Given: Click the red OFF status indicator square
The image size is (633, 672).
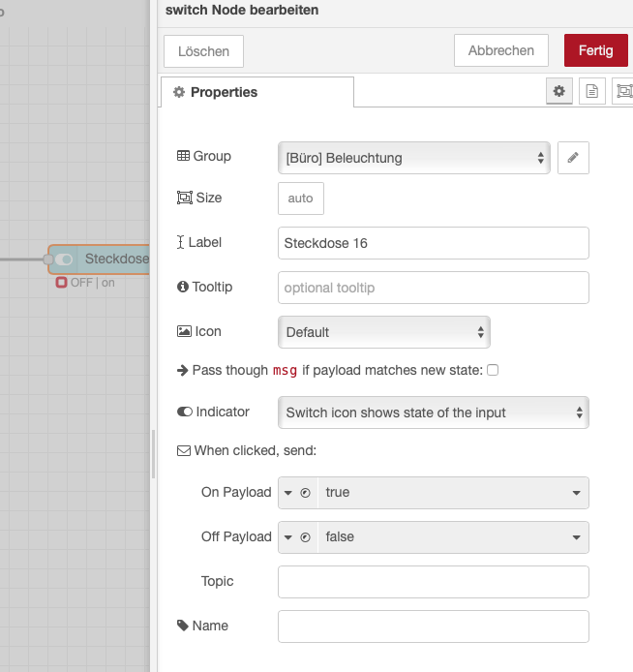Looking at the screenshot, I should [61, 283].
